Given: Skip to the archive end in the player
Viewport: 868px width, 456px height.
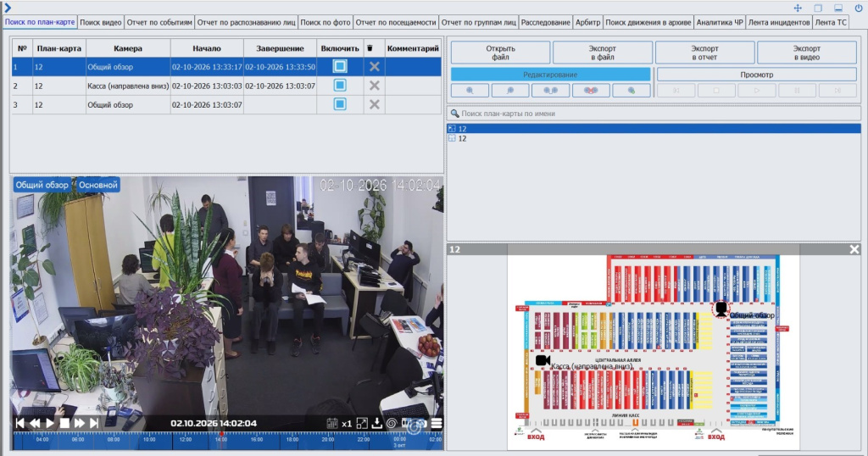Looking at the screenshot, I should click(94, 423).
